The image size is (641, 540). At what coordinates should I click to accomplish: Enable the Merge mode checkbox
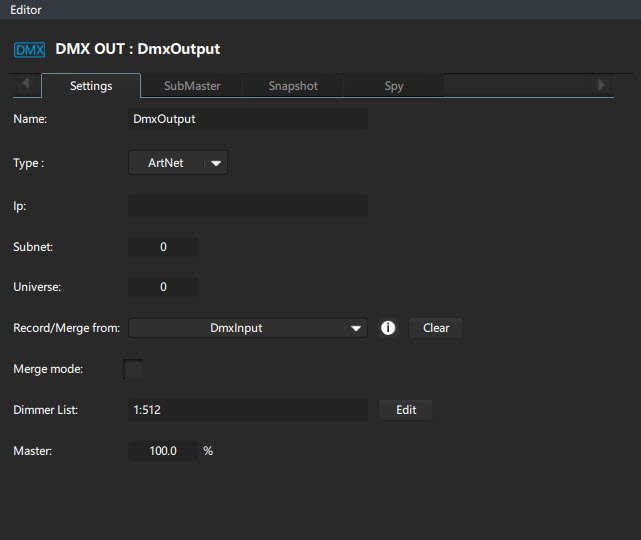pos(133,369)
